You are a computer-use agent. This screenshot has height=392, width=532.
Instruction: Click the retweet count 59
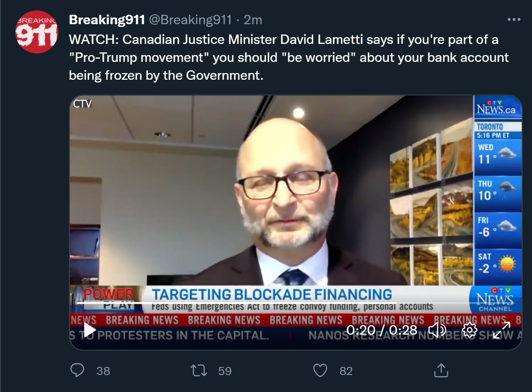pos(225,371)
